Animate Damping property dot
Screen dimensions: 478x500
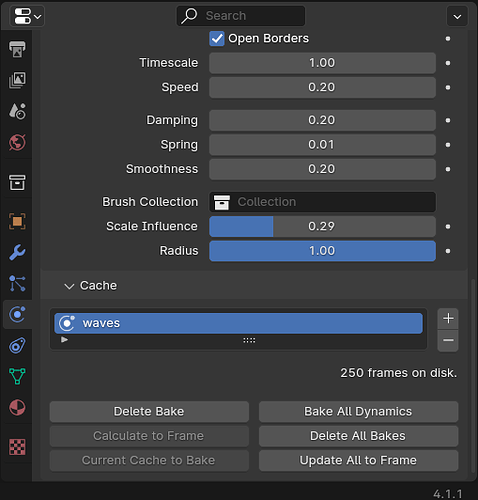[x=448, y=120]
